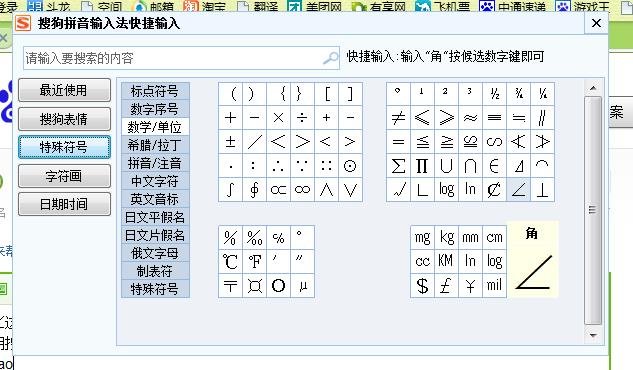Click the 最近使用 button
Viewport: 633px width, 370px height.
tap(64, 90)
